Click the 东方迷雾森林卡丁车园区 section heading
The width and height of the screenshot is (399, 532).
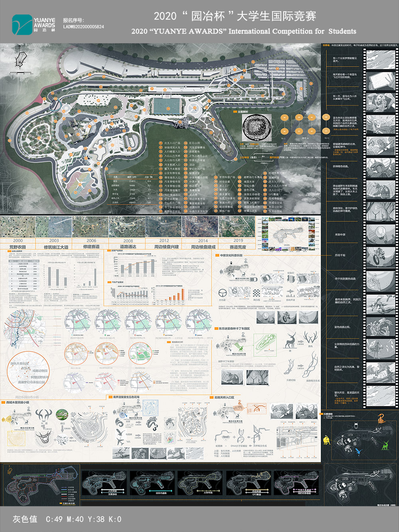click(x=234, y=329)
